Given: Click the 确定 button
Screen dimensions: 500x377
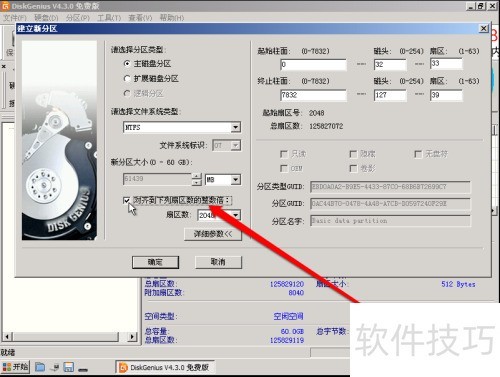Looking at the screenshot, I should (x=155, y=262).
